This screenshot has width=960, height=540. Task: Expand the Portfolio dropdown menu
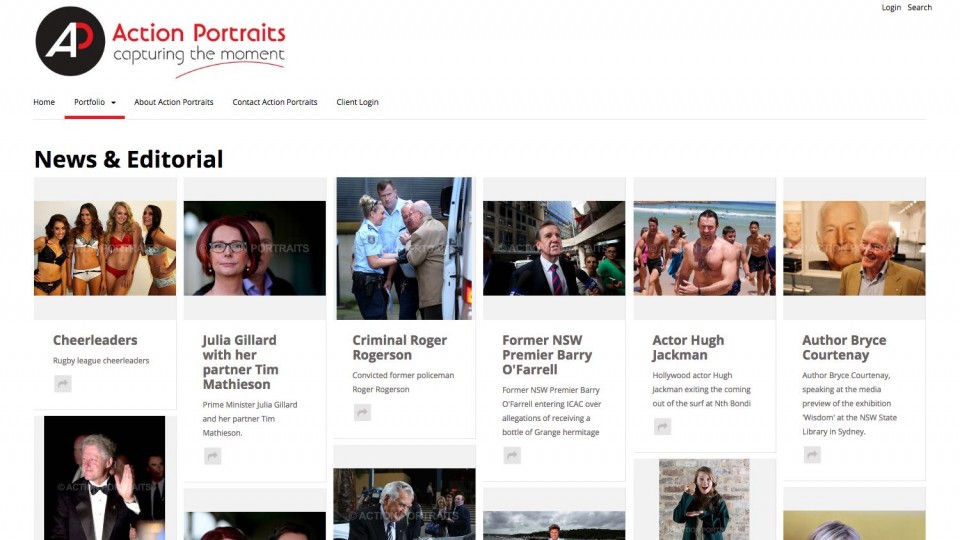(x=95, y=102)
